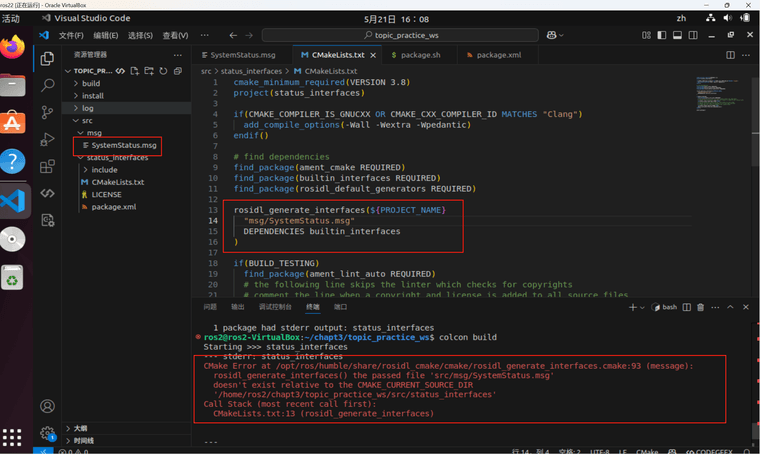Open the new terminal profile dropdown arrow

coord(642,307)
